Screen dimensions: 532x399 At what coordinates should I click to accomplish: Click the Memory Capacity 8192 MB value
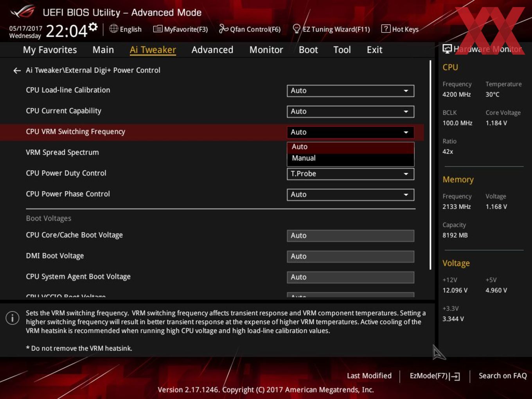(x=455, y=235)
